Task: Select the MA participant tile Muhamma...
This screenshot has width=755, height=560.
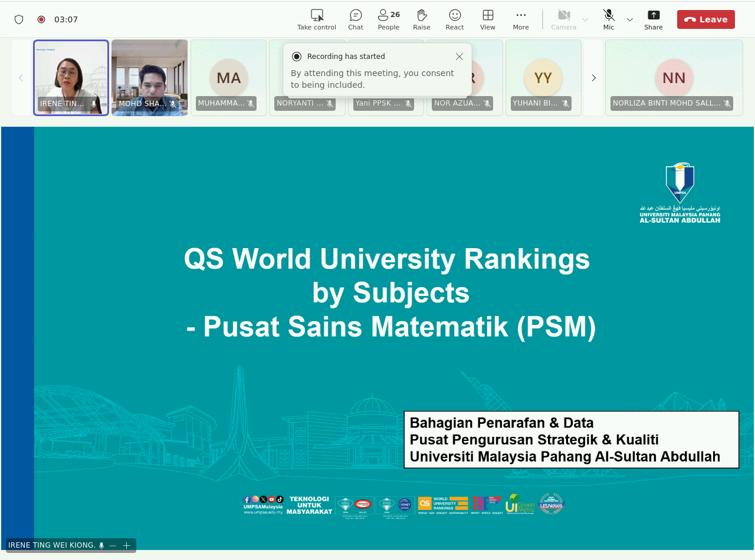Action: [228, 78]
